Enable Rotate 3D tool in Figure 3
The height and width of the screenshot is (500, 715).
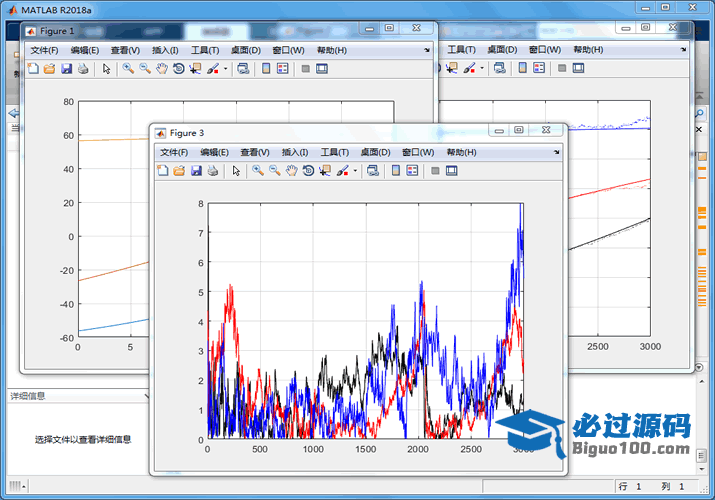click(x=308, y=171)
